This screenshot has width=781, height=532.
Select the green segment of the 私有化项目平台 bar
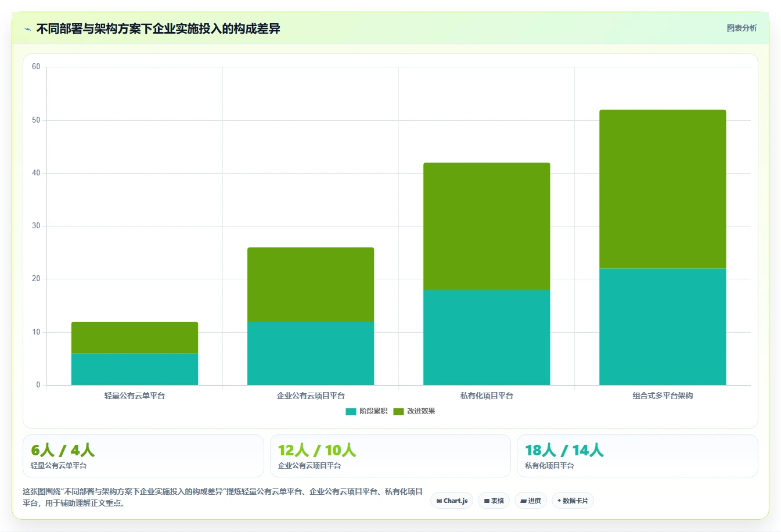(x=487, y=226)
